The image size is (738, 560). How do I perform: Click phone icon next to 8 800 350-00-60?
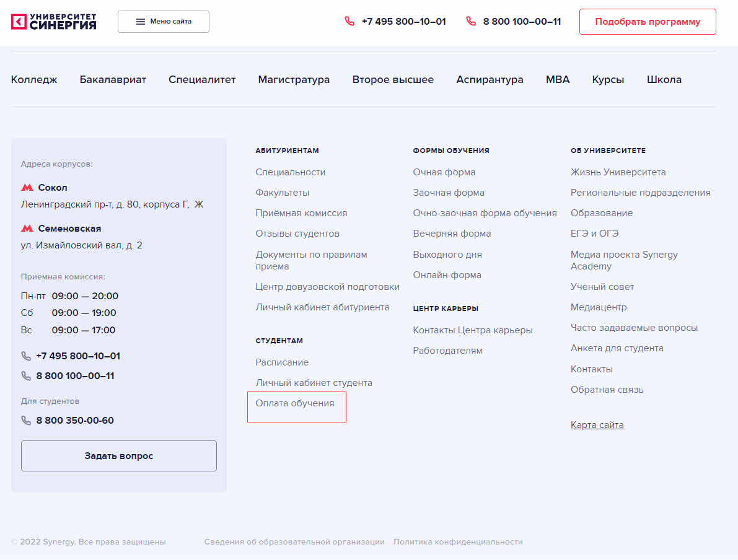pyautogui.click(x=26, y=421)
